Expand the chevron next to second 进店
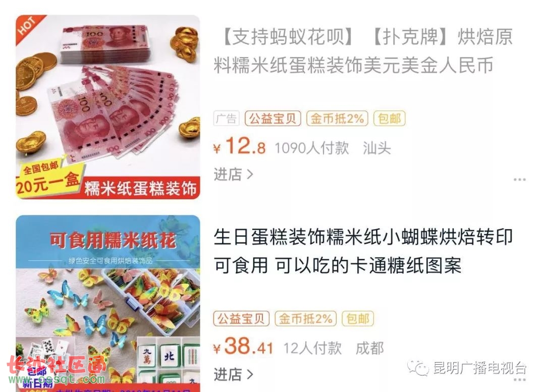This screenshot has width=545, height=392. [x=250, y=375]
